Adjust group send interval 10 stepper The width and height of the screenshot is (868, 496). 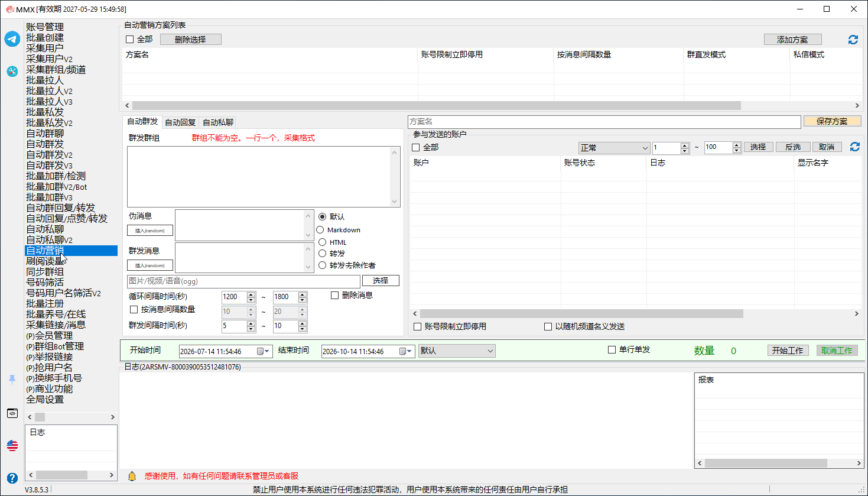[x=303, y=326]
